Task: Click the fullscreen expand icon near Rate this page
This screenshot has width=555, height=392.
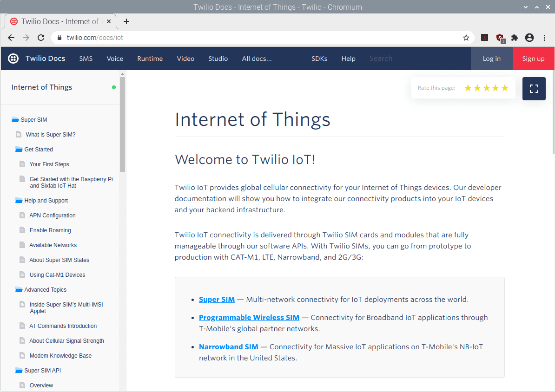Action: [x=534, y=88]
